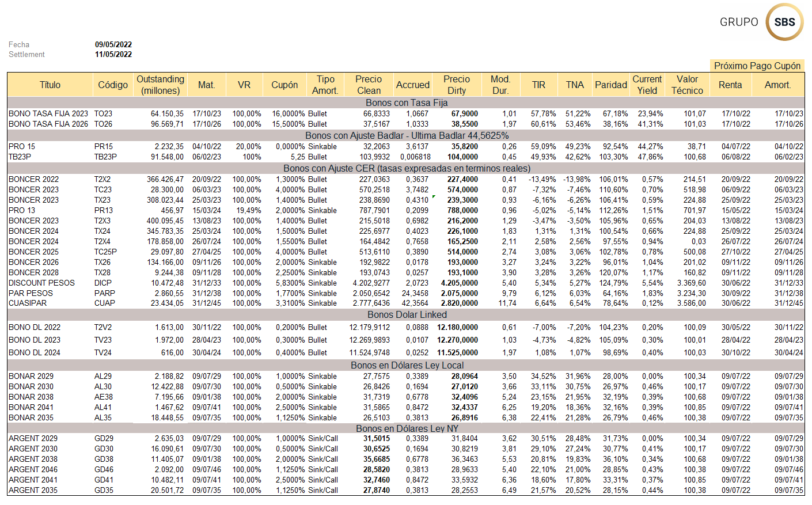This screenshot has height=505, width=812.
Task: Click the Tipo Amort. header
Action: (325, 85)
